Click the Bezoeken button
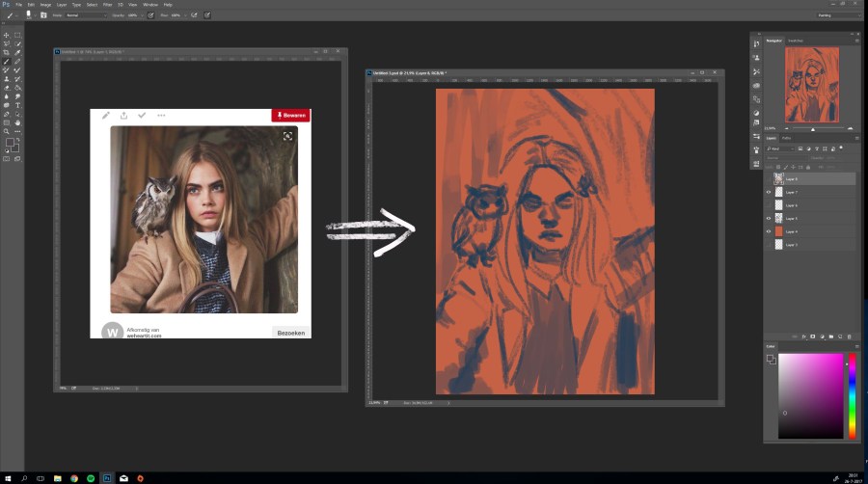This screenshot has width=868, height=484. [x=290, y=333]
